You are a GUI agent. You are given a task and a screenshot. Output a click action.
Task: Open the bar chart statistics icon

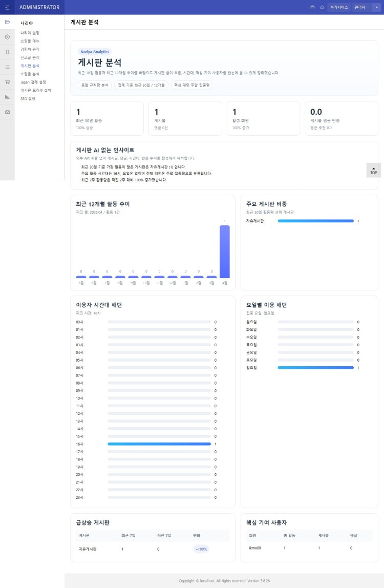pyautogui.click(x=7, y=97)
